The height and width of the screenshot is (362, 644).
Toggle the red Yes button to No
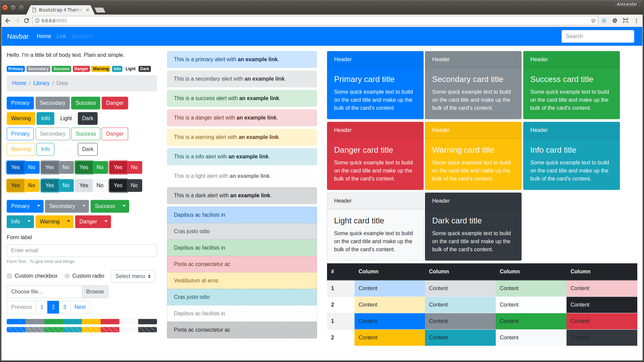pos(134,167)
